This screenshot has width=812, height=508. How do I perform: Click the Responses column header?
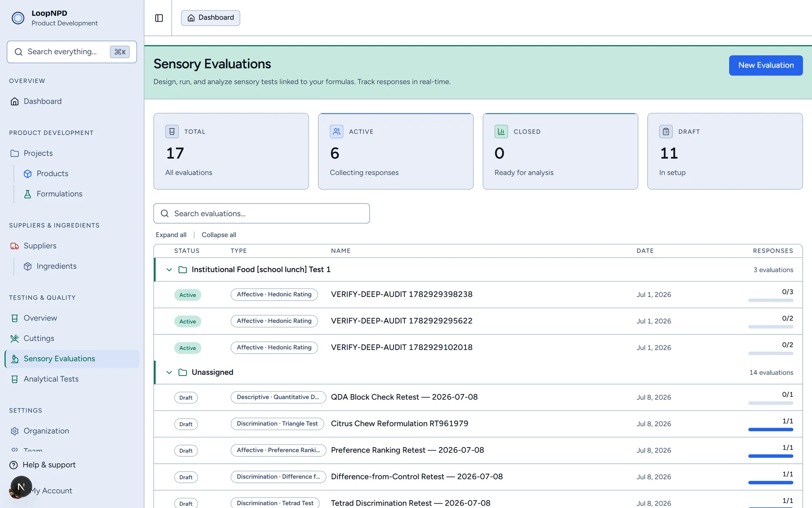pos(773,251)
